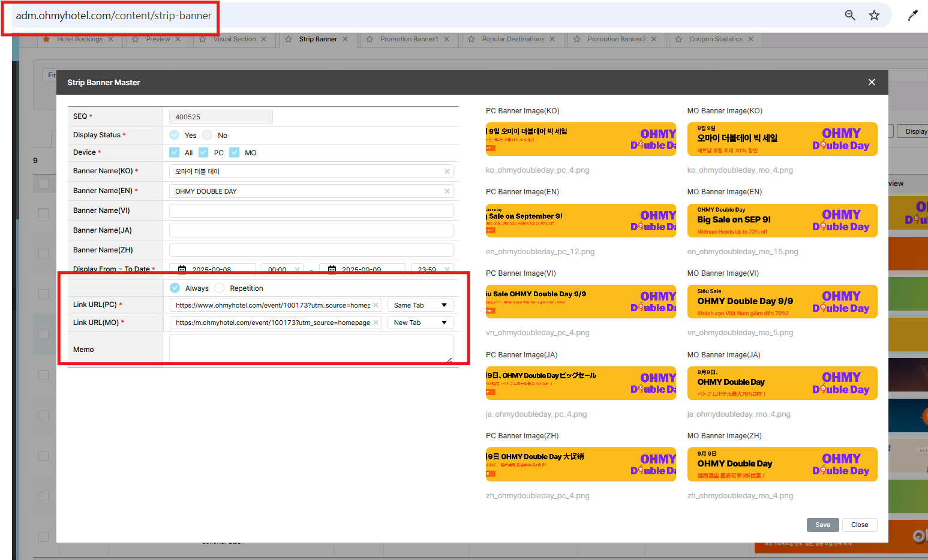Click the star icon on Preview tab

pyautogui.click(x=135, y=39)
